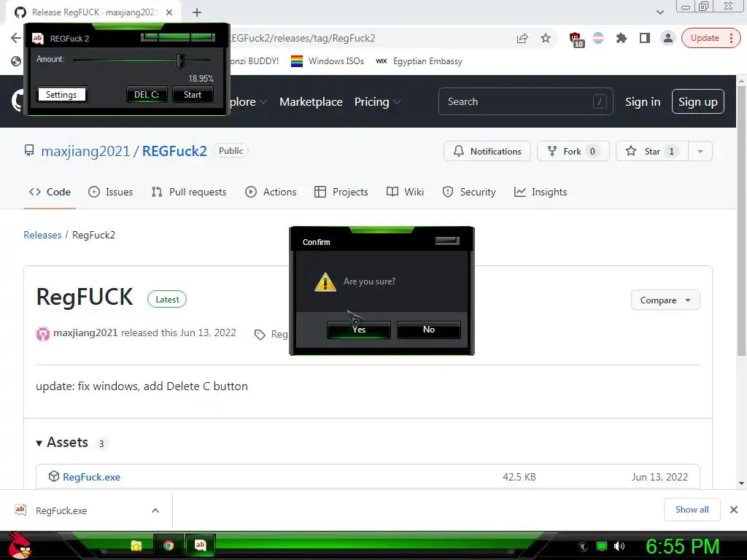Open the Angry Birds start button
Screen dimensions: 747x560
coord(19,545)
